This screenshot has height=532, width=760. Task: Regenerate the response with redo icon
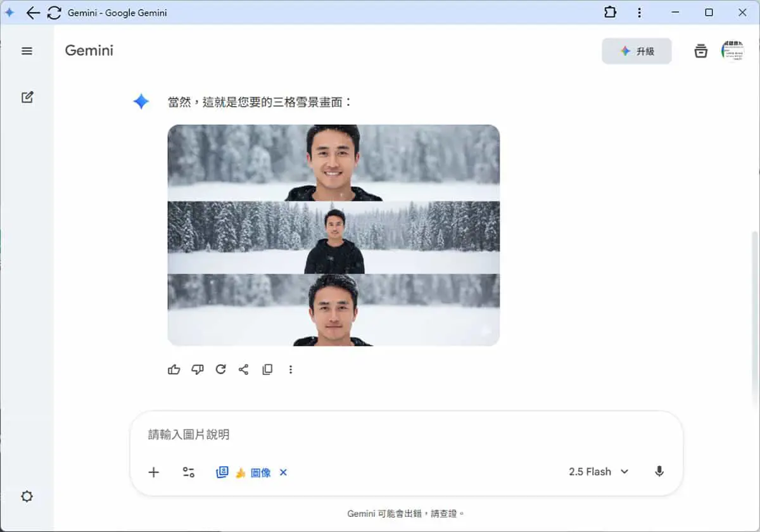point(220,369)
